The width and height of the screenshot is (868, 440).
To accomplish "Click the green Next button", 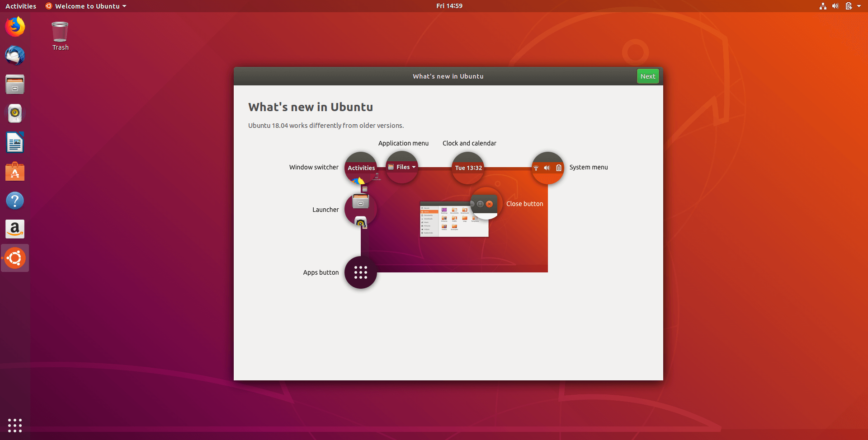I will [648, 76].
